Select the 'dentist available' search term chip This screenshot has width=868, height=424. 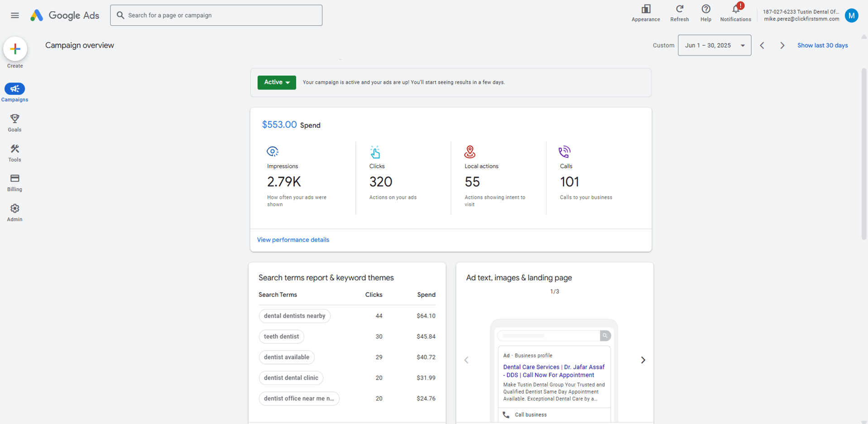pos(287,357)
